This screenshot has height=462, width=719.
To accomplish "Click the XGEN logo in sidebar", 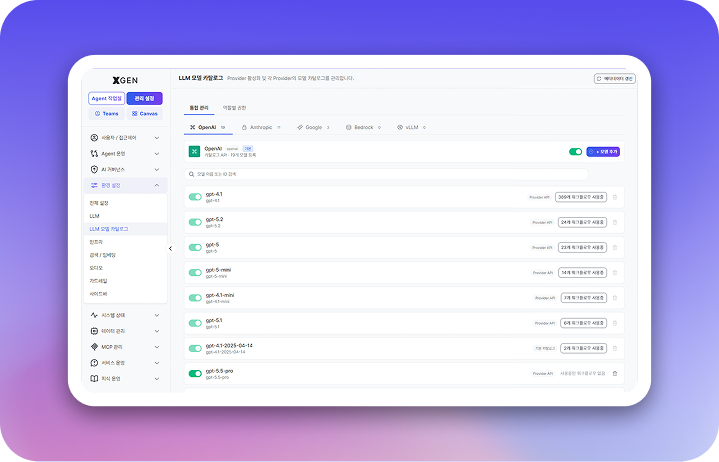I will 125,80.
